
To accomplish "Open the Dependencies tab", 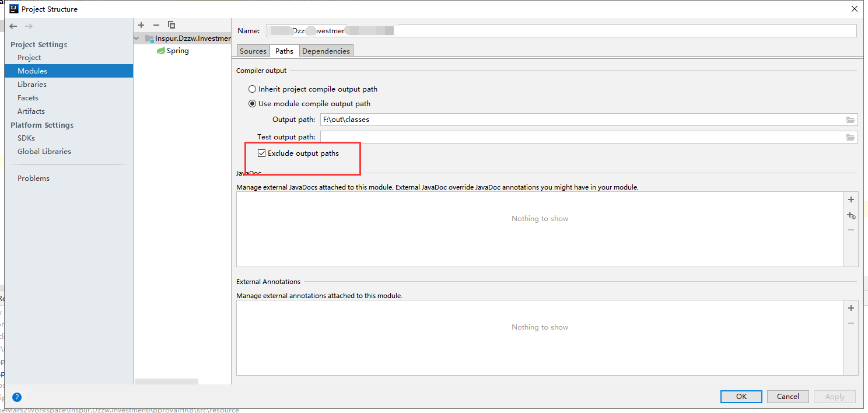I will [x=326, y=51].
